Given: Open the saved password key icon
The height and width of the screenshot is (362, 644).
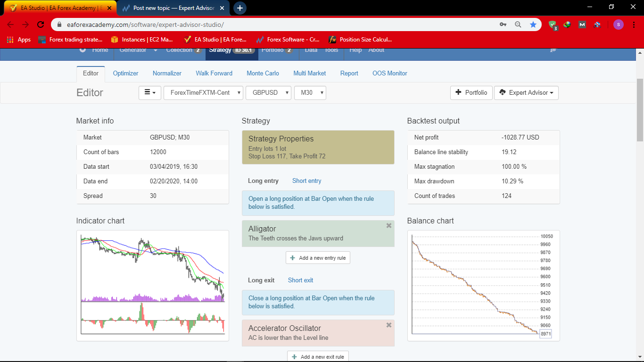Looking at the screenshot, I should pos(503,25).
